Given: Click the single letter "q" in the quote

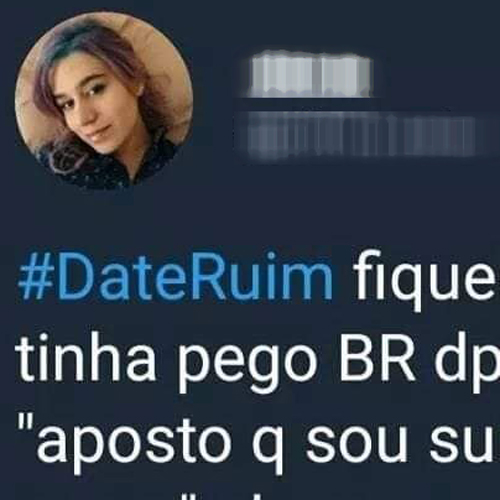Looking at the screenshot, I should pos(268,451).
